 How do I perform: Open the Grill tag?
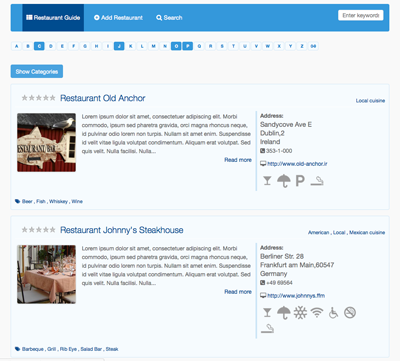[52, 349]
